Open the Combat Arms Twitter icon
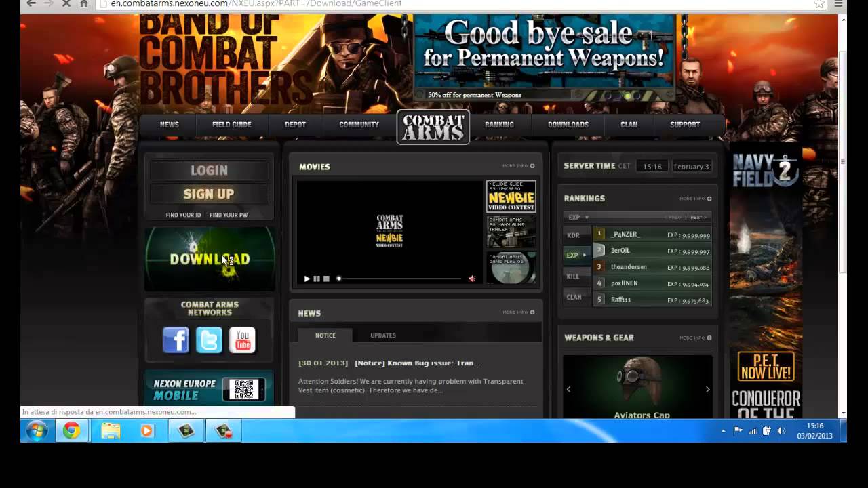The width and height of the screenshot is (868, 488). coord(209,340)
